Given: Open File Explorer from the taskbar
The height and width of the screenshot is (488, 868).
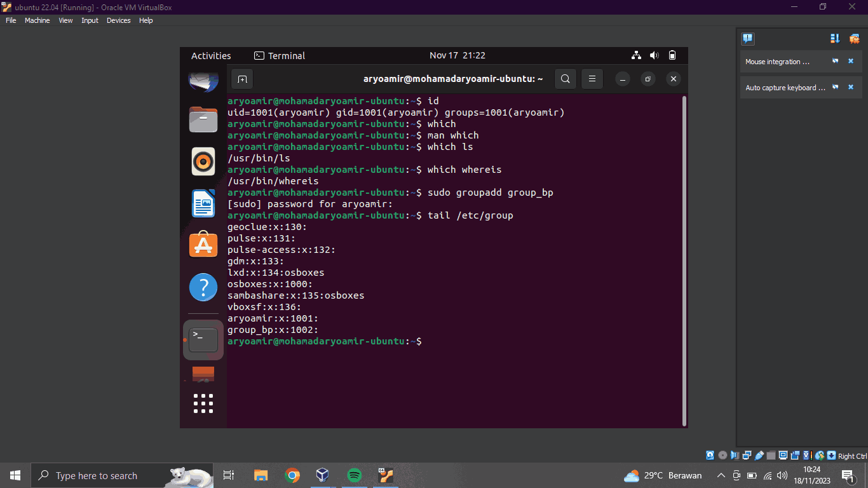Looking at the screenshot, I should point(261,475).
